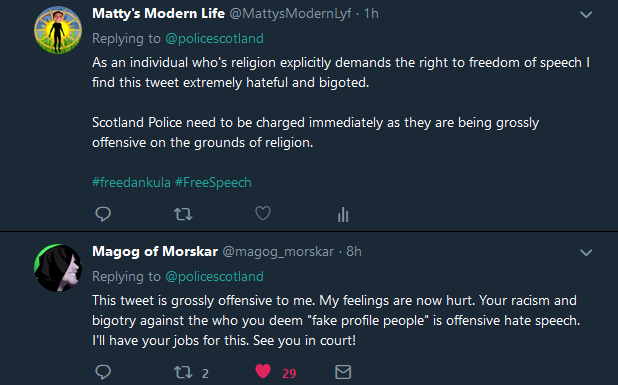
Task: Visit @policescotland in Magog's reply
Action: 214,277
